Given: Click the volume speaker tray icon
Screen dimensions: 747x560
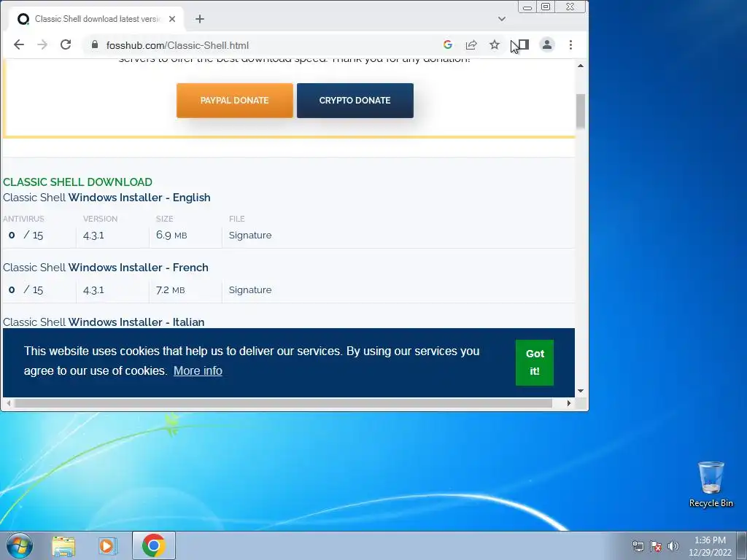Looking at the screenshot, I should [673, 546].
